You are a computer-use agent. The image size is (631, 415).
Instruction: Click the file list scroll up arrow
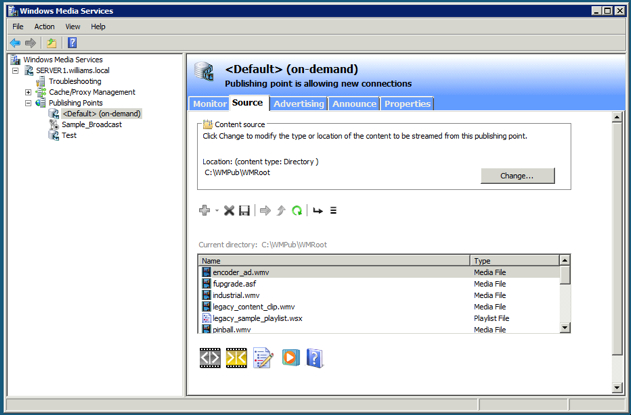565,260
